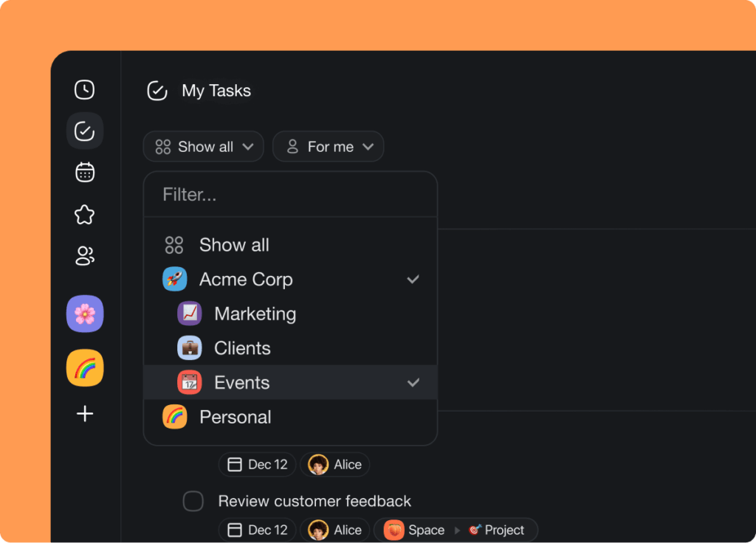Collapse Acme Corp using its chevron
Screen dimensions: 756x543
coord(413,279)
